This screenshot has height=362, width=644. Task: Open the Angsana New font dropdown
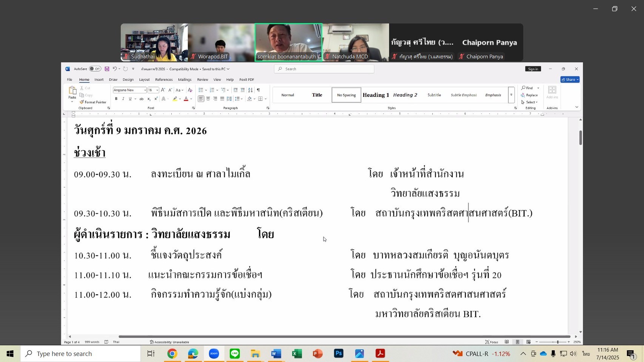click(x=145, y=90)
